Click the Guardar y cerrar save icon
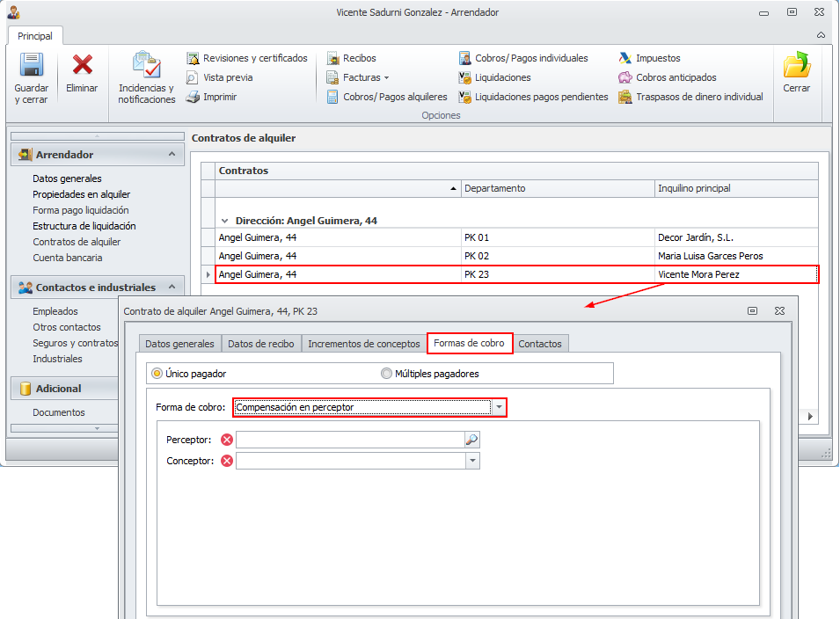The image size is (840, 619). (32, 66)
